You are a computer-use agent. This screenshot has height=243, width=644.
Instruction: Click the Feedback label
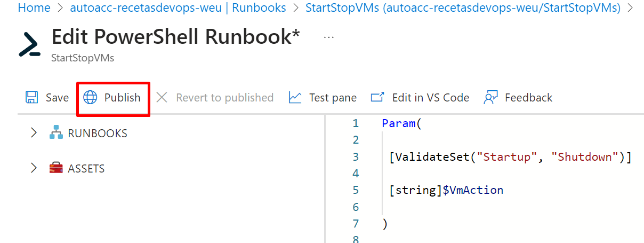click(x=528, y=98)
